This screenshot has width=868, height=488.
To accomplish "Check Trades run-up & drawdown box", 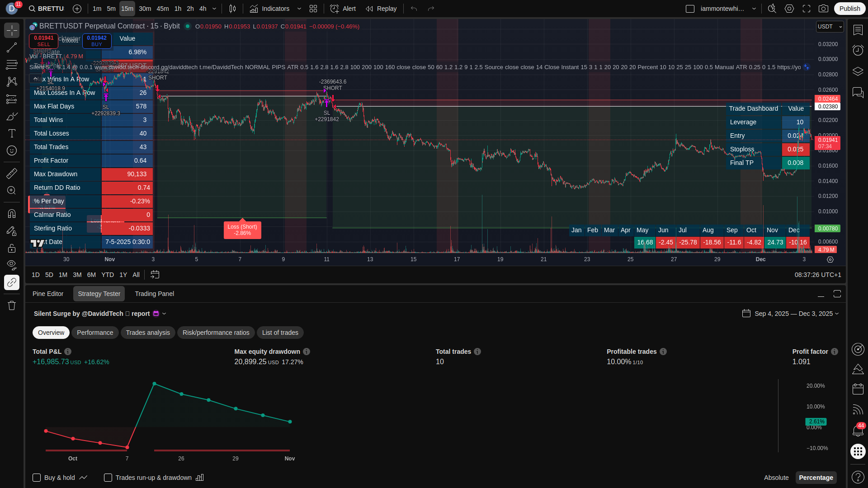I will pos(108,478).
